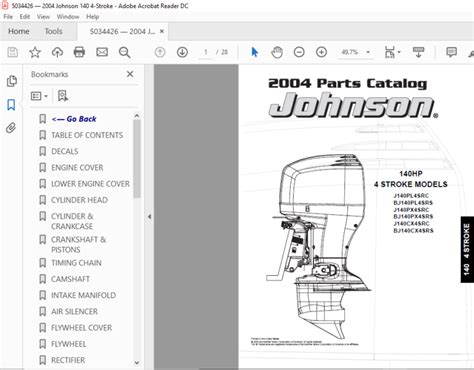Open the Attachments paperclip panel

click(11, 128)
